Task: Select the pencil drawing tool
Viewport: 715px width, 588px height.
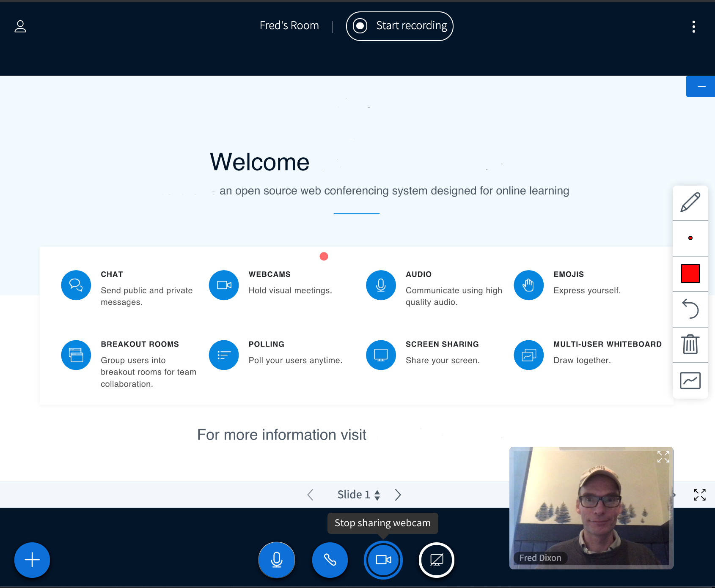Action: tap(690, 202)
